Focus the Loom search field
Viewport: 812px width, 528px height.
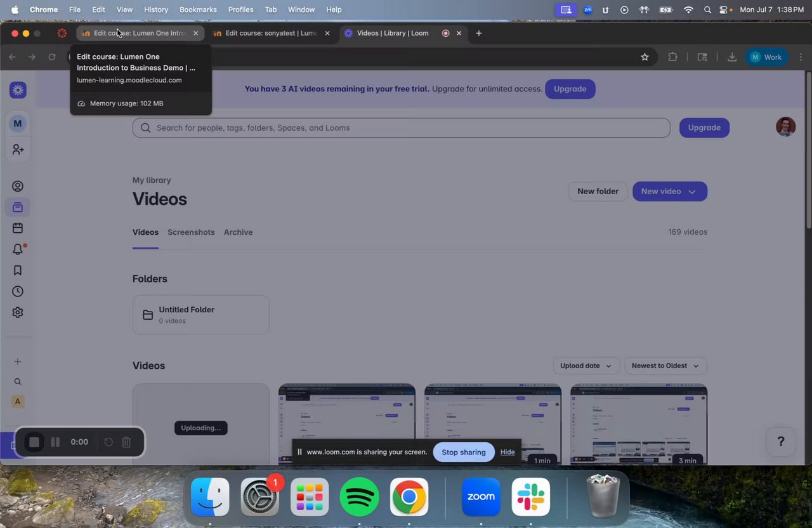click(x=401, y=128)
